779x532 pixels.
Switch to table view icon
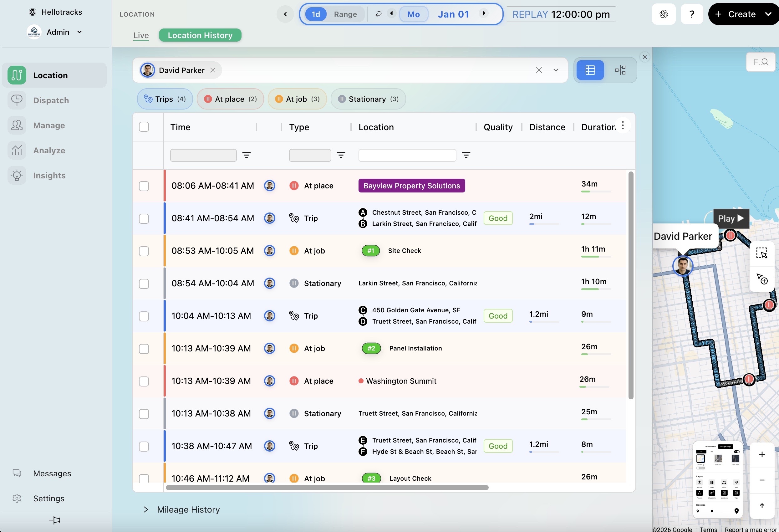tap(590, 70)
